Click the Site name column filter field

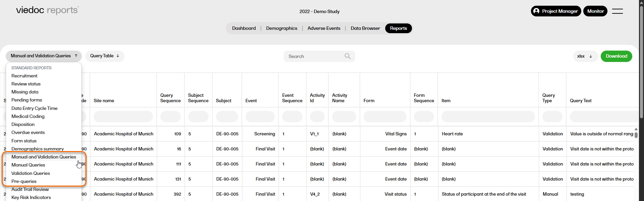(123, 117)
